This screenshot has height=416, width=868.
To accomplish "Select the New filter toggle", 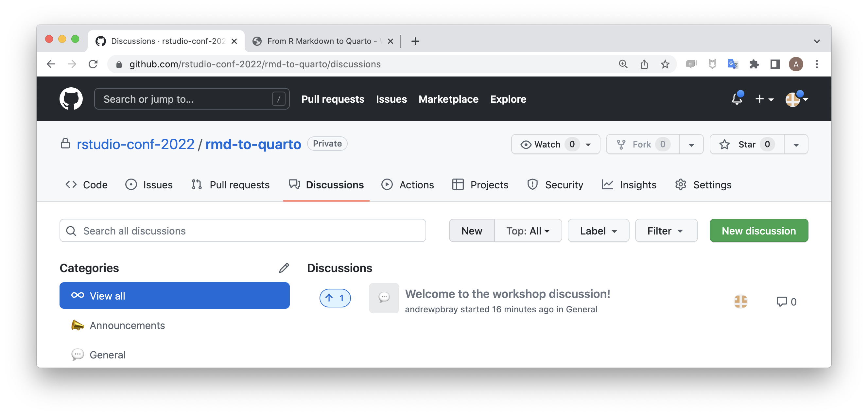I will [471, 230].
